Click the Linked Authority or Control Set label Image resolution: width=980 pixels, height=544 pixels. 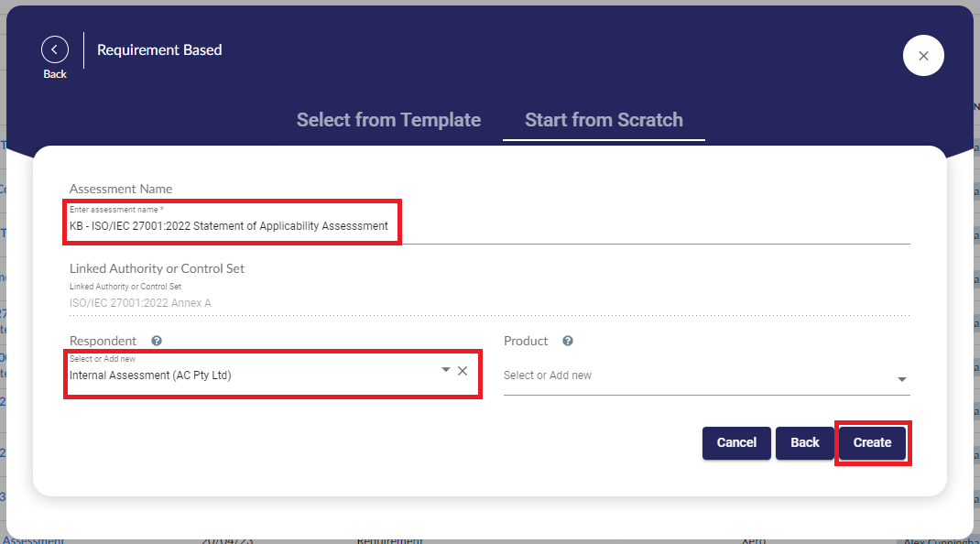(157, 268)
